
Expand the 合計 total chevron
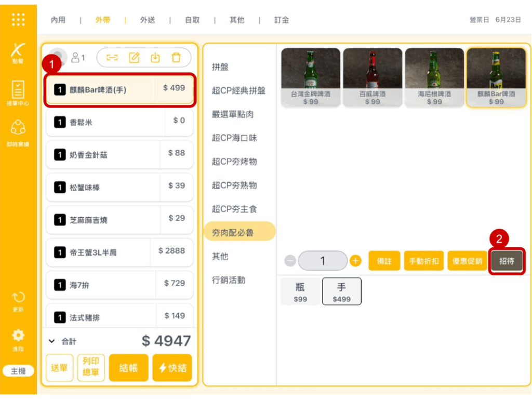coord(51,341)
